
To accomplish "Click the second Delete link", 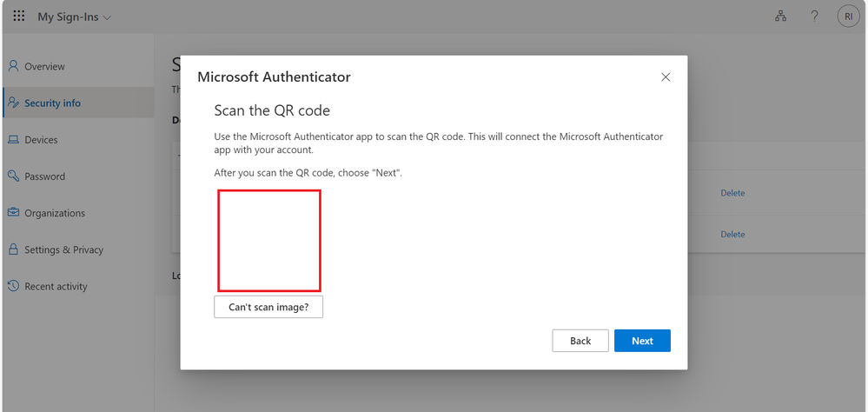I will (732, 234).
